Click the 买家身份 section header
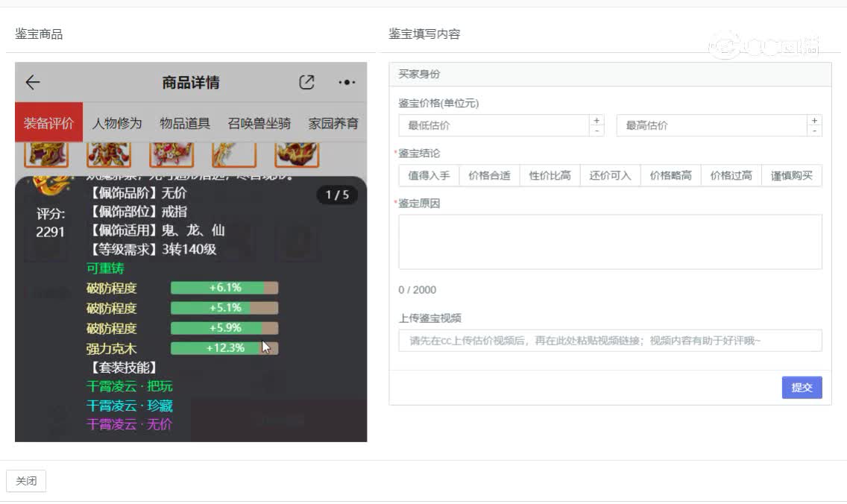This screenshot has height=504, width=847. [x=611, y=75]
